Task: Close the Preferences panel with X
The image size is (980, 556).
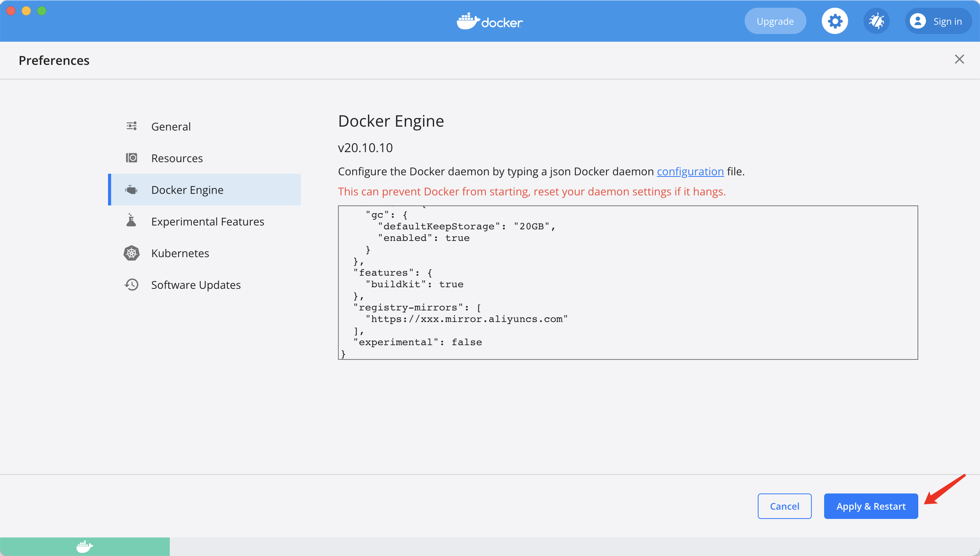Action: point(959,59)
